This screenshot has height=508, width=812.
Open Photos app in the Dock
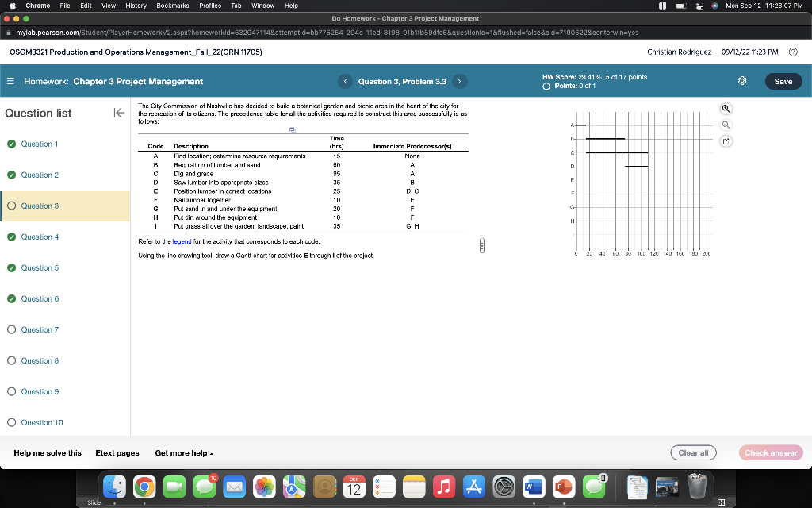(264, 487)
